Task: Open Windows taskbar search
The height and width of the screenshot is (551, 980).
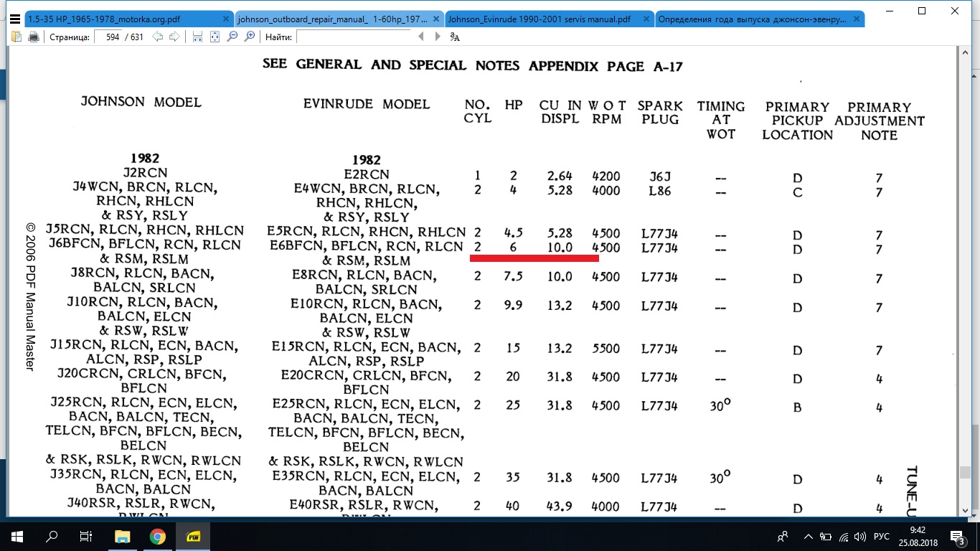Action: (51, 537)
